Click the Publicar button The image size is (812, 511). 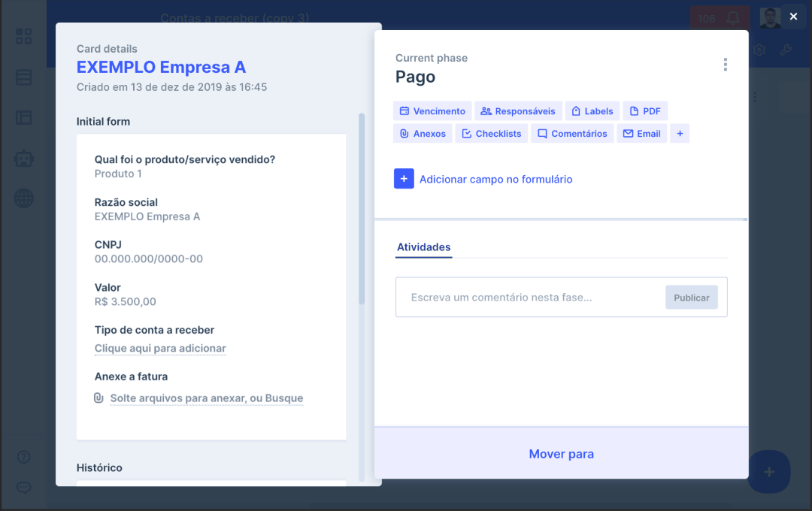pos(692,297)
